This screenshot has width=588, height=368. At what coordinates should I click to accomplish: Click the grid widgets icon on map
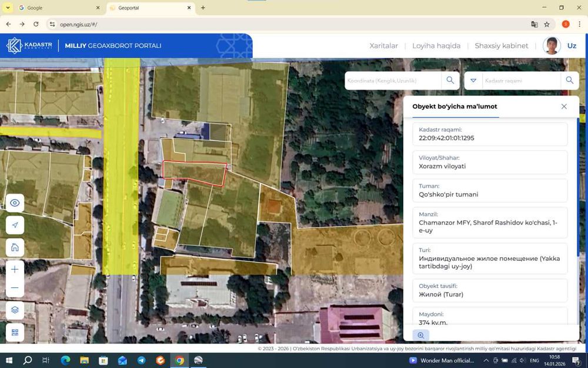(x=15, y=332)
